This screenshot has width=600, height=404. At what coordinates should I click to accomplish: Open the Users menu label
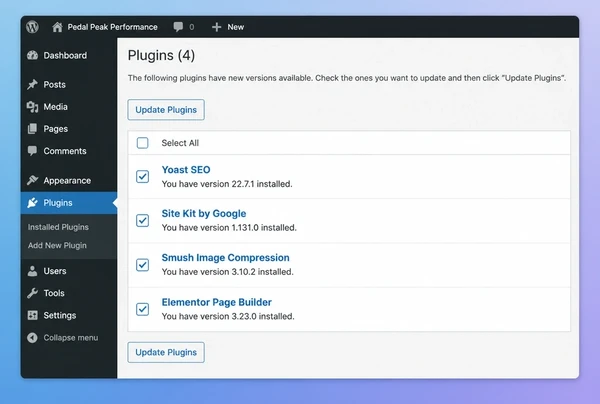(x=55, y=271)
